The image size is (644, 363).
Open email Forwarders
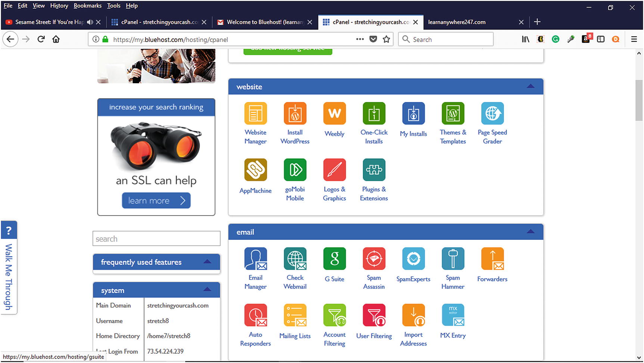click(492, 259)
